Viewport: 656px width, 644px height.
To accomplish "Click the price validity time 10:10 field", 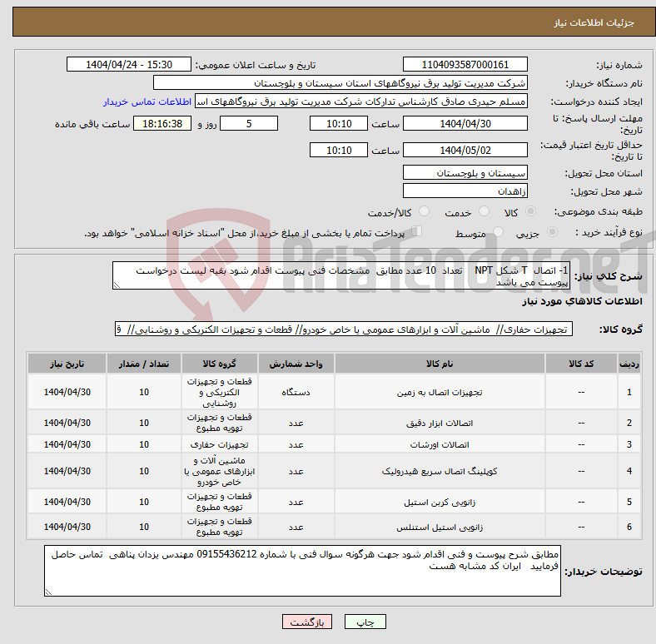I will click(x=339, y=150).
